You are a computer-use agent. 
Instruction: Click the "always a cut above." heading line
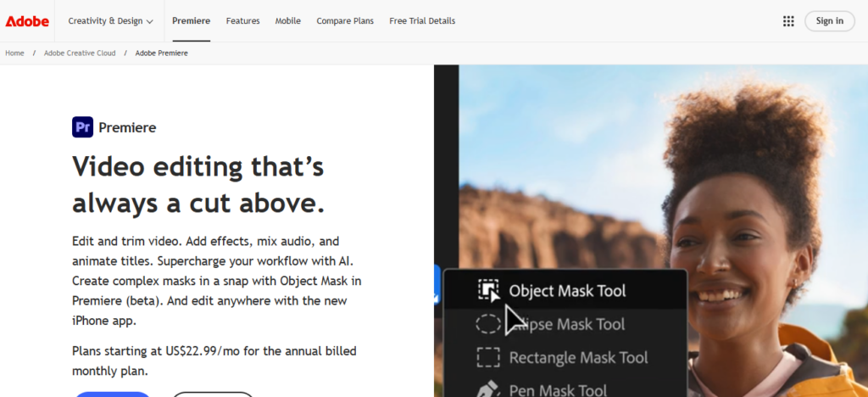click(198, 204)
